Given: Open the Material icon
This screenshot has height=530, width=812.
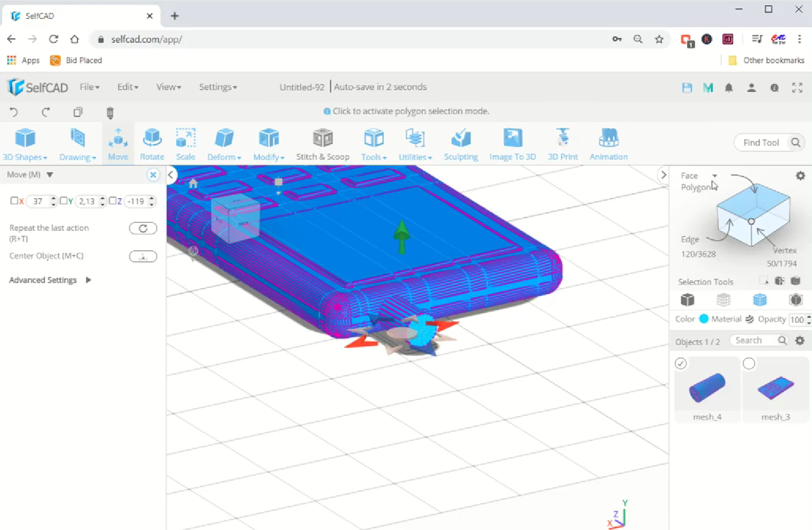Looking at the screenshot, I should coord(749,319).
